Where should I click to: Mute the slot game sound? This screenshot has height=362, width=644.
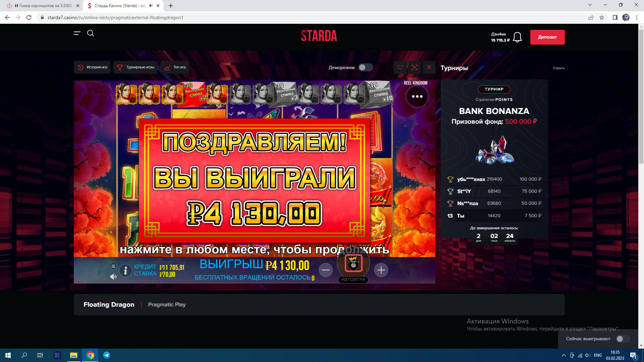[113, 277]
